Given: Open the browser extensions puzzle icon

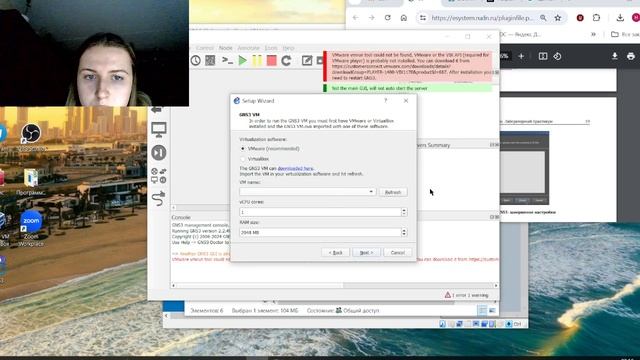Looking at the screenshot, I should click(x=596, y=18).
